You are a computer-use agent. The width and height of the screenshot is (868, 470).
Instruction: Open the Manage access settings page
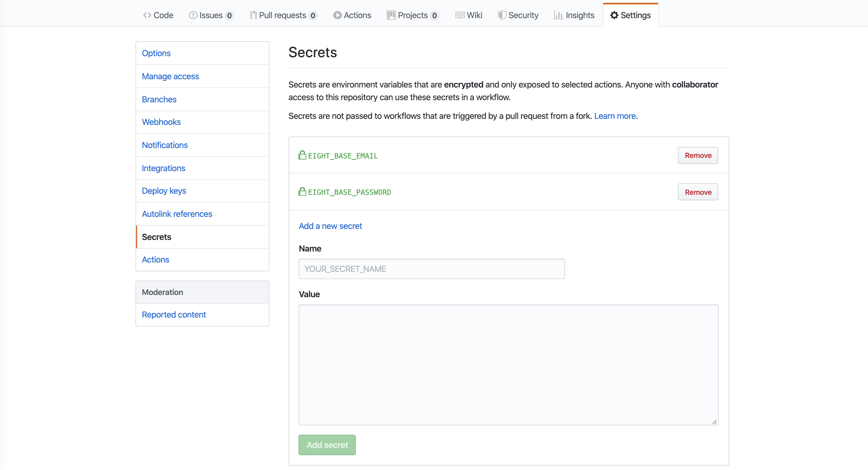[170, 76]
